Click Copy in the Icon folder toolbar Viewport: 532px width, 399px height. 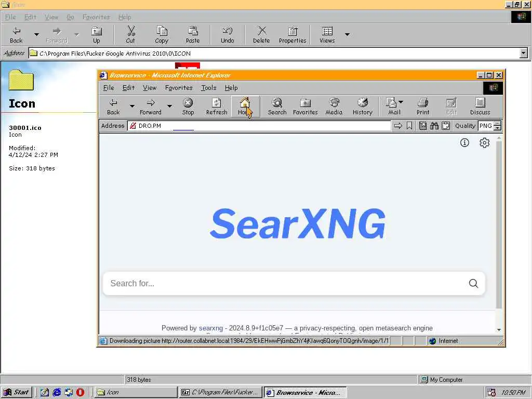(162, 35)
